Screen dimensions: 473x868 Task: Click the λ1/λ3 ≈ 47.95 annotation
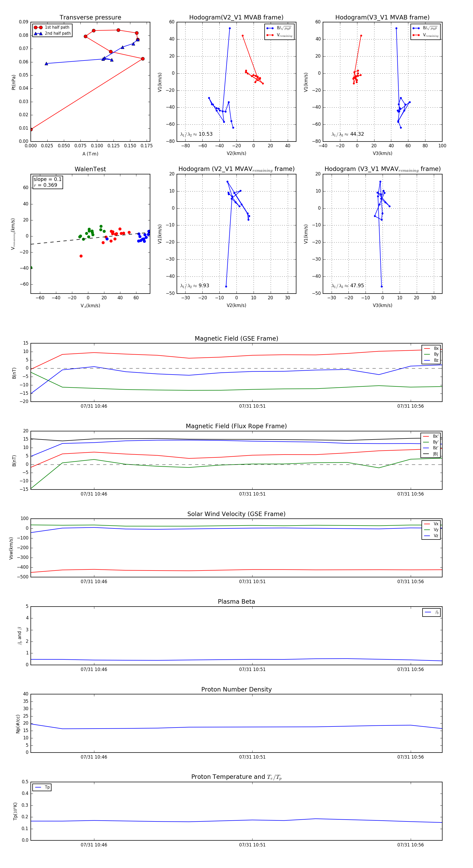click(348, 286)
